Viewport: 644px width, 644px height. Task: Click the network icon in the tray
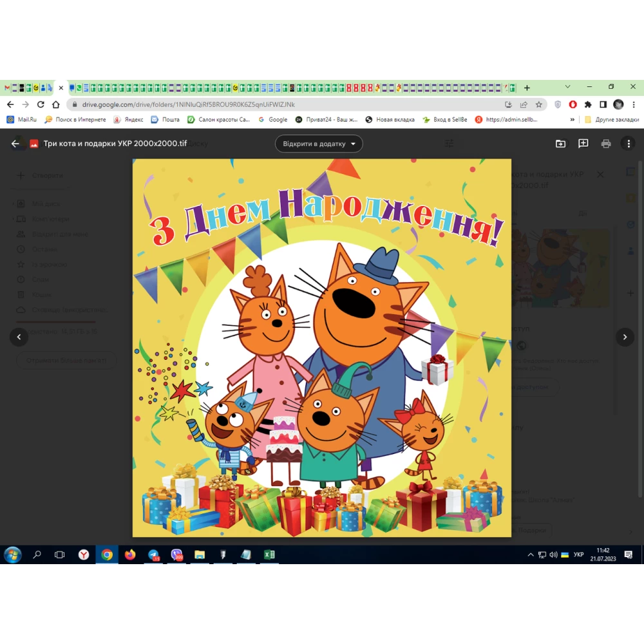point(542,555)
